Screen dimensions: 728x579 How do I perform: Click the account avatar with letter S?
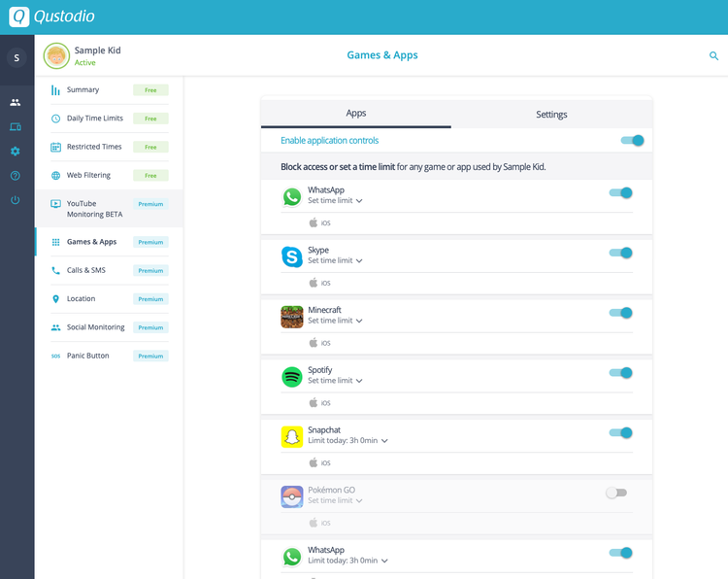point(17,58)
